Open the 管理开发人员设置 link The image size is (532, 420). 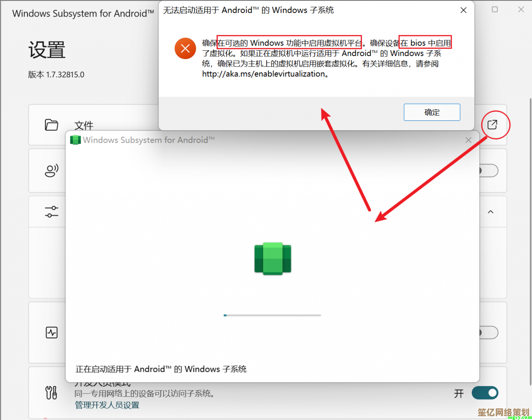click(107, 405)
